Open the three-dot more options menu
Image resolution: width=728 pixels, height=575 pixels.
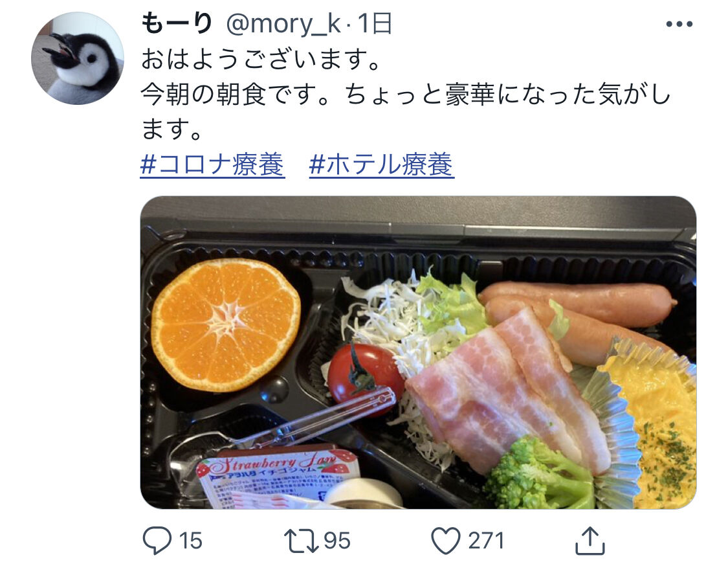pos(679,24)
